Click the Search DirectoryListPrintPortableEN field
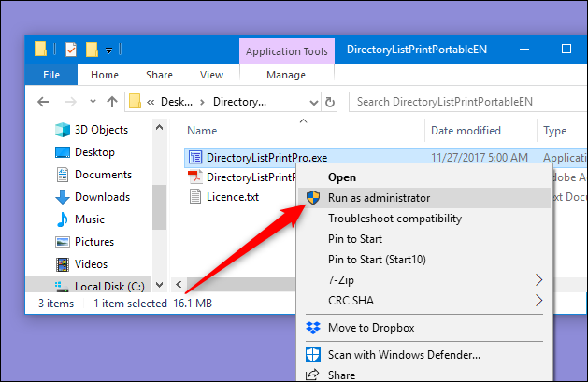The image size is (588, 382). pyautogui.click(x=468, y=102)
